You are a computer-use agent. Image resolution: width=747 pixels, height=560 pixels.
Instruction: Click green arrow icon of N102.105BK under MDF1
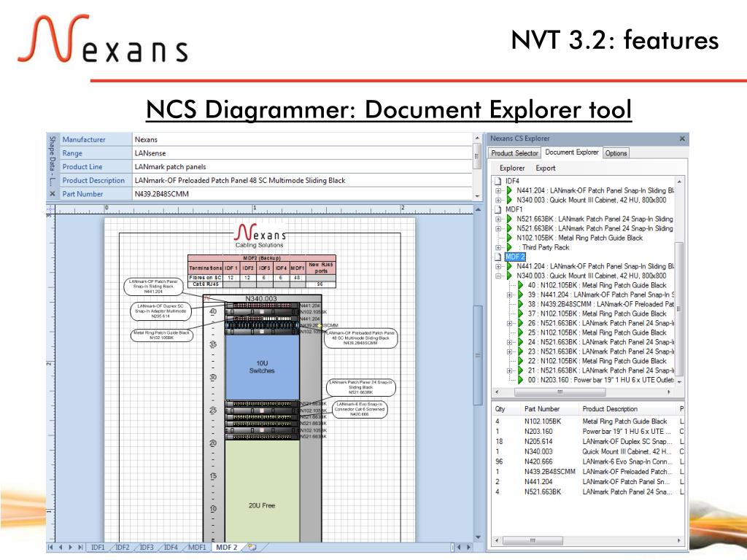click(x=509, y=238)
